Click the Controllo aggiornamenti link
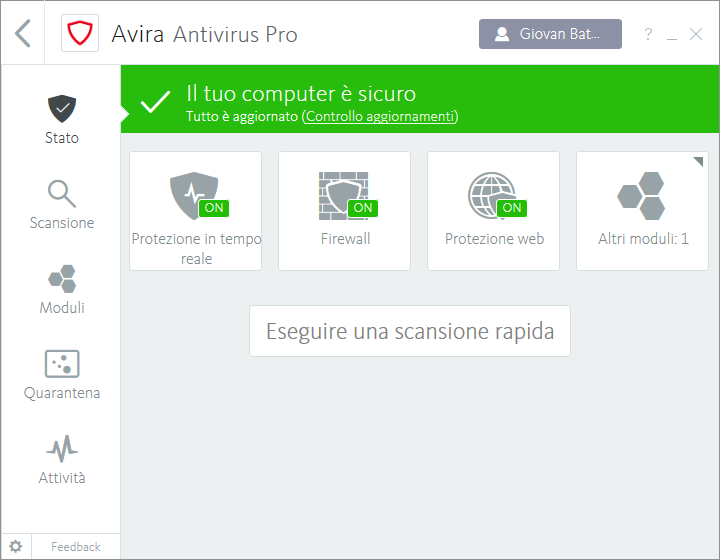 pyautogui.click(x=379, y=117)
